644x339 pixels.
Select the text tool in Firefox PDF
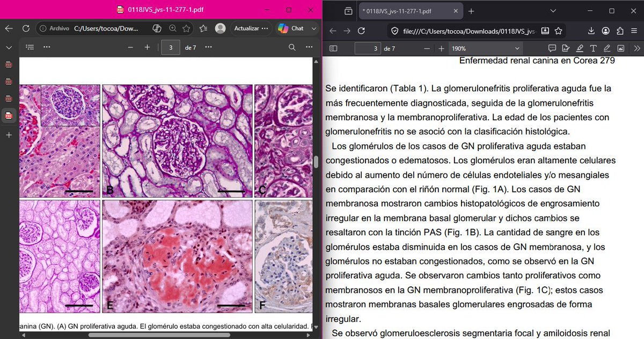pyautogui.click(x=594, y=48)
